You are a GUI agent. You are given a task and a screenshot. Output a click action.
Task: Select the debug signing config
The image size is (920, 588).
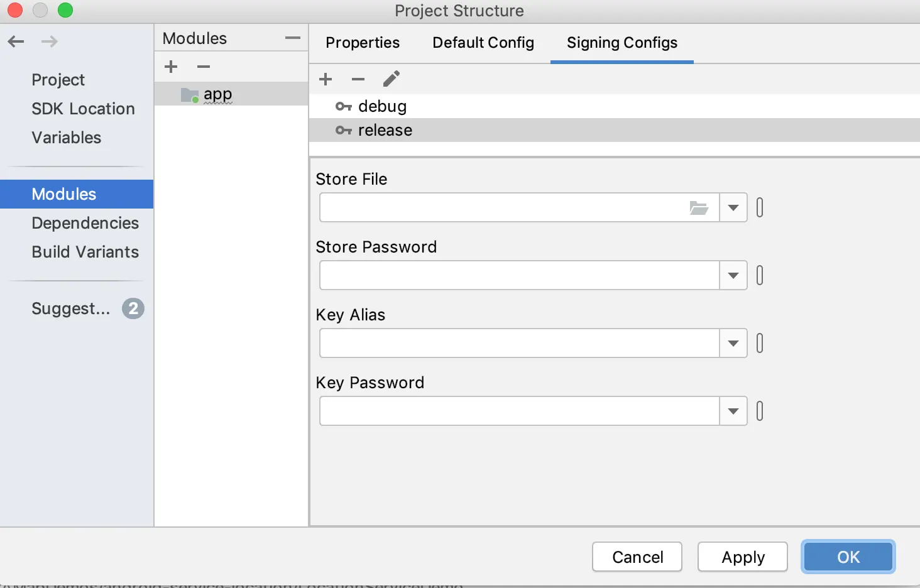[x=382, y=107]
